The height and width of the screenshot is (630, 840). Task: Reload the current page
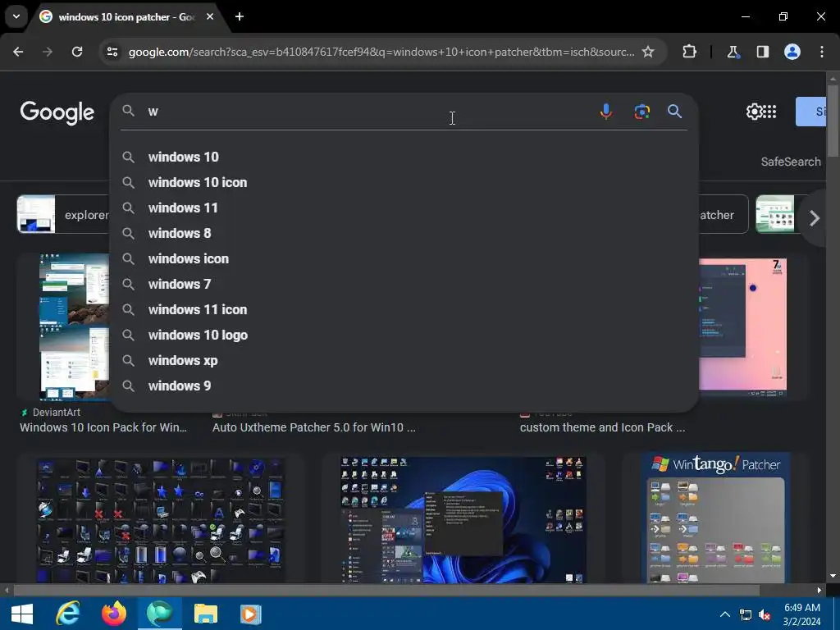click(x=77, y=52)
